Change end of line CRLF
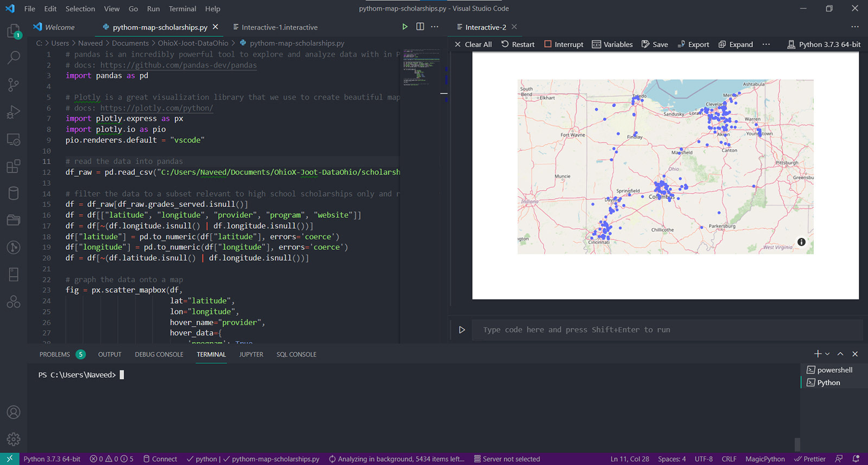 click(x=729, y=459)
